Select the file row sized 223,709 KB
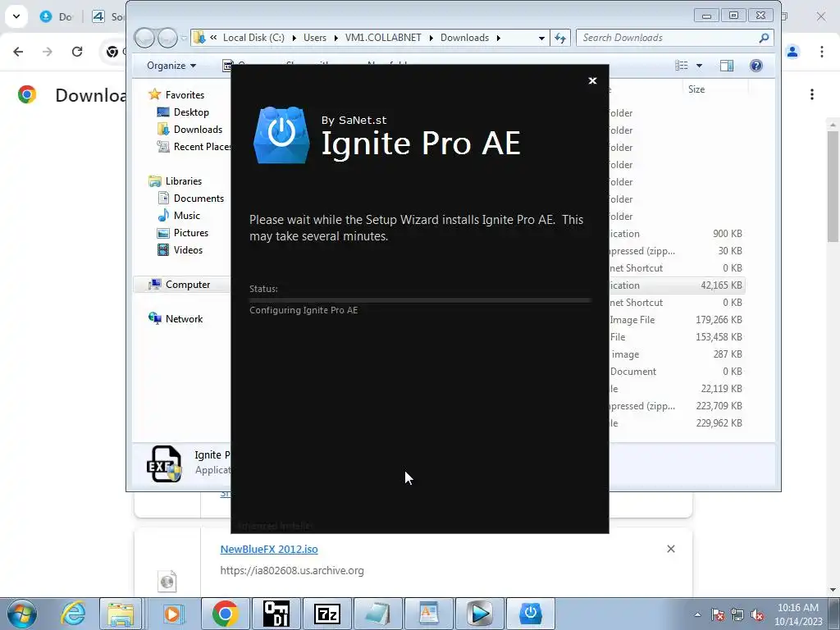The height and width of the screenshot is (630, 840). [677, 406]
